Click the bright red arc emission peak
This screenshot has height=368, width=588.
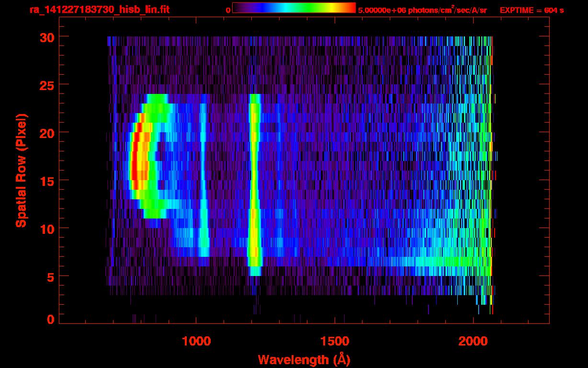tap(137, 156)
